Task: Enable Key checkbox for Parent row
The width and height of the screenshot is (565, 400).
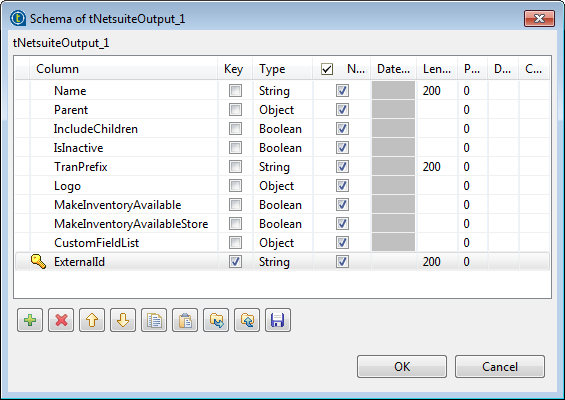Action: [x=235, y=110]
